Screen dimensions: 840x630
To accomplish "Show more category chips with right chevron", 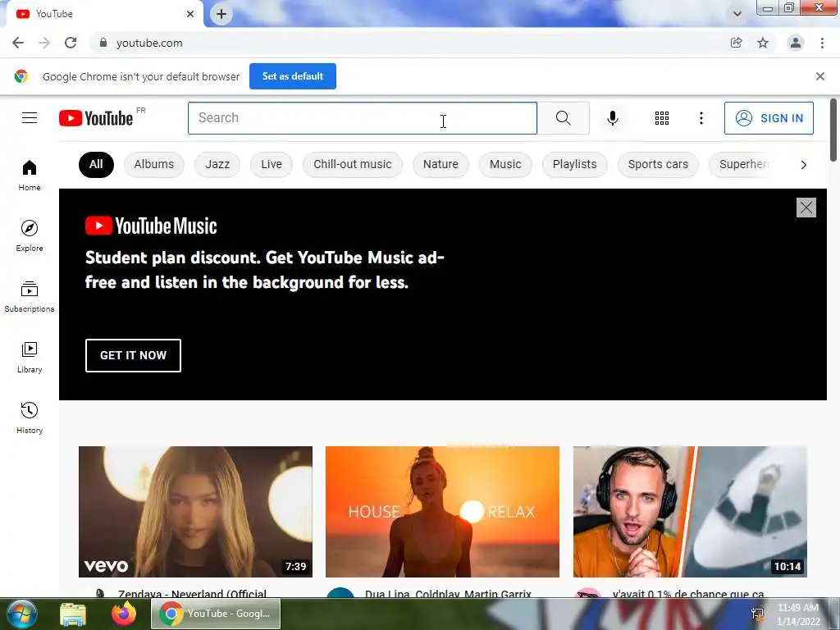I will pyautogui.click(x=804, y=164).
